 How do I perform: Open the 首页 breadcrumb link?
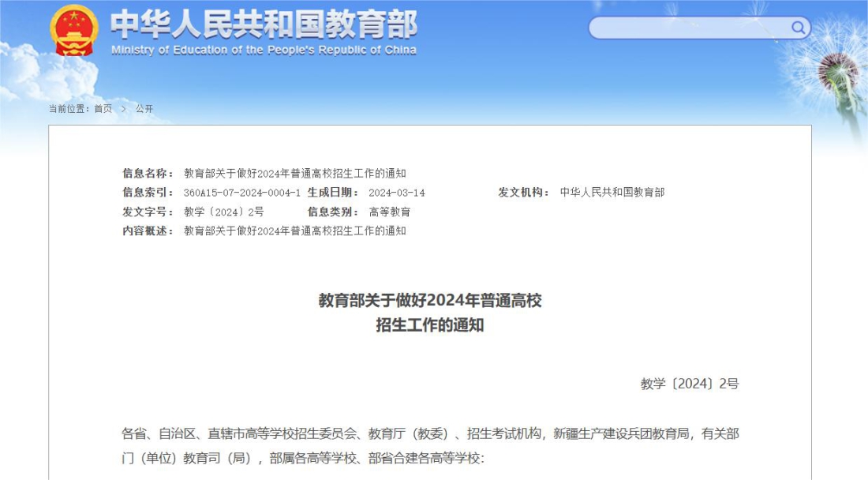[103, 108]
